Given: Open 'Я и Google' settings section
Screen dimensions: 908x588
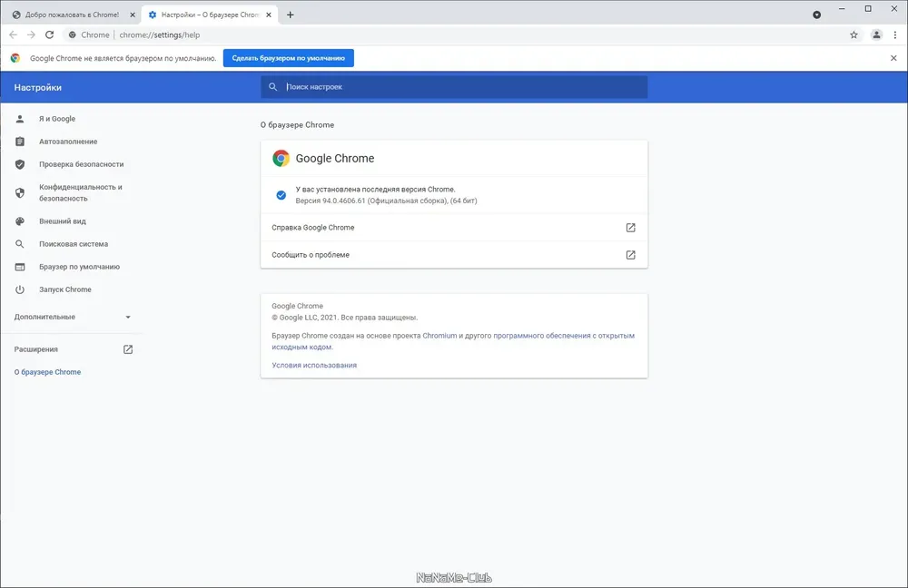Looking at the screenshot, I should (57, 119).
